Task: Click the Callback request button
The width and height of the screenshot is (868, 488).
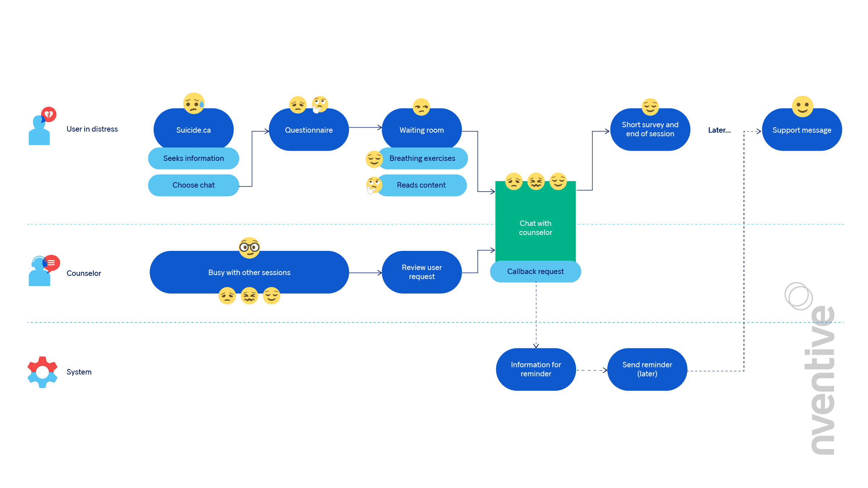Action: 535,271
